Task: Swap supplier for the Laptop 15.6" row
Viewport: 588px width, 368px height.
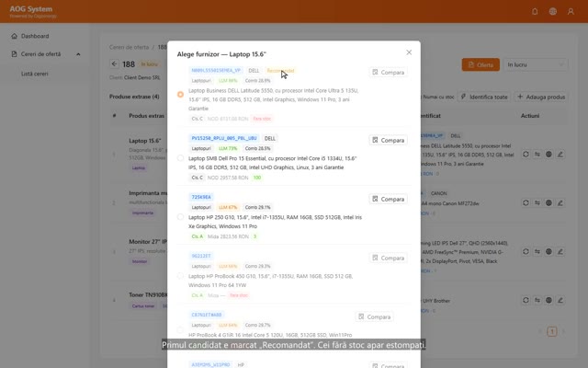Action: point(537,155)
